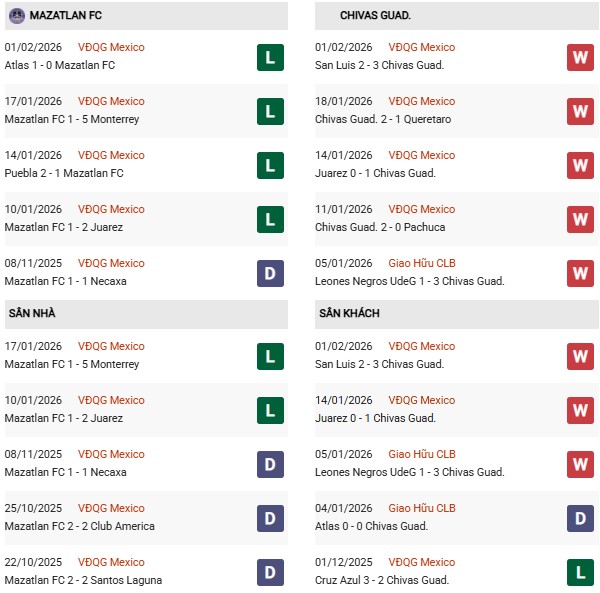Image resolution: width=600 pixels, height=593 pixels.
Task: Open VĐQG Mexico link dated 01/12/2025
Action: click(x=421, y=562)
